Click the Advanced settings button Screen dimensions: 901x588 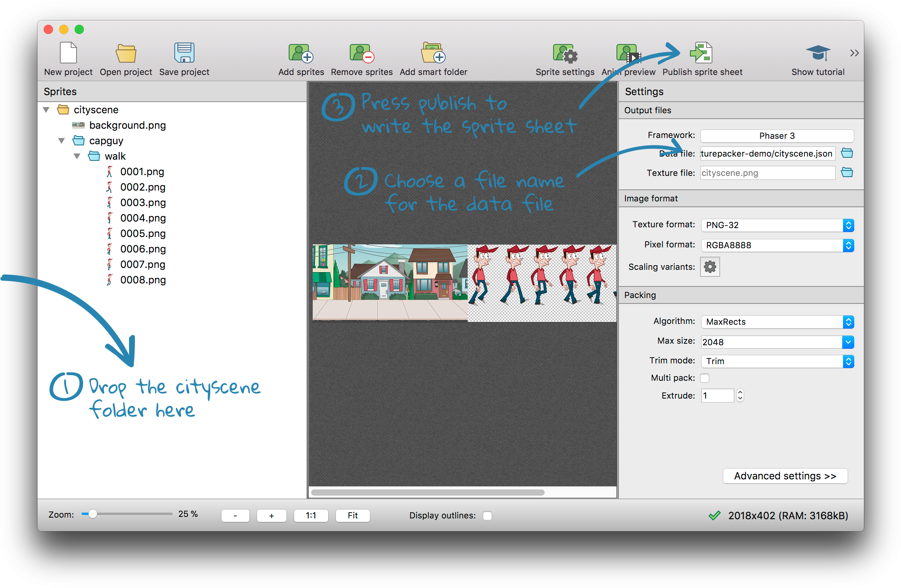(785, 476)
